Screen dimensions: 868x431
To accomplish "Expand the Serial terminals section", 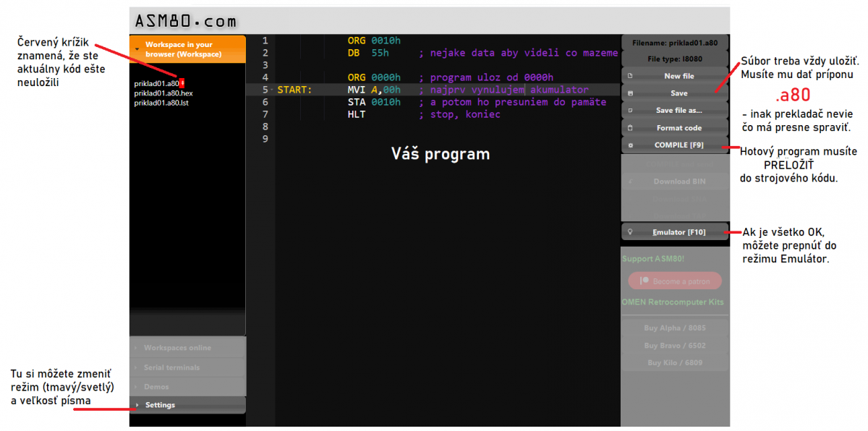I will [x=171, y=367].
